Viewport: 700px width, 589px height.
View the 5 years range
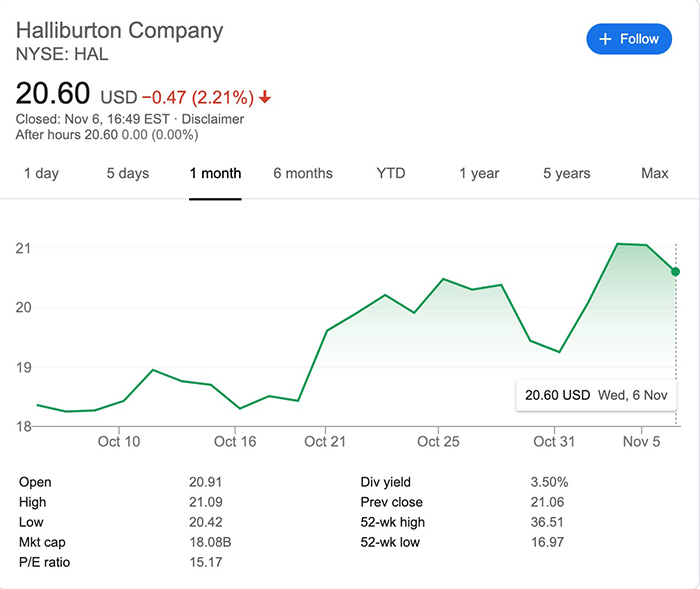tap(567, 173)
